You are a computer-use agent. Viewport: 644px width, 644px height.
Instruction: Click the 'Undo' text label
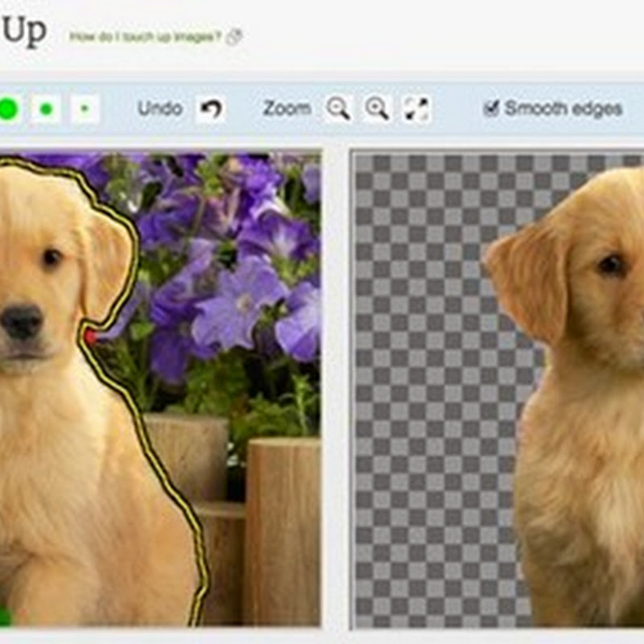click(x=160, y=109)
